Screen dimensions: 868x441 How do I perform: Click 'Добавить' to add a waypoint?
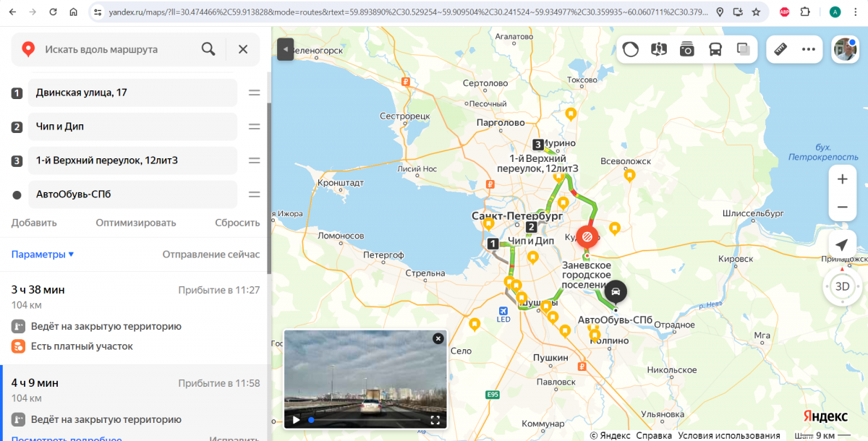coord(34,223)
